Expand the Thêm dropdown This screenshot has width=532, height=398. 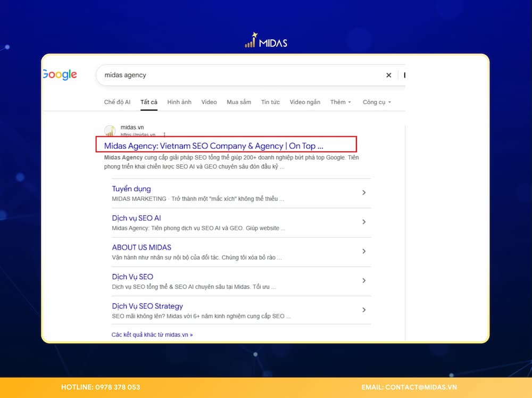[x=340, y=102]
